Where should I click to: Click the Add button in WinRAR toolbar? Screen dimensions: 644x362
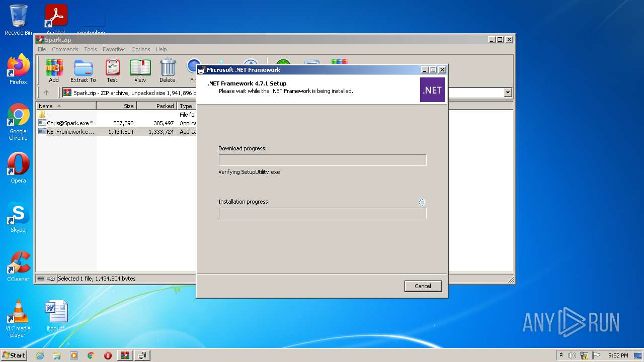(x=54, y=70)
